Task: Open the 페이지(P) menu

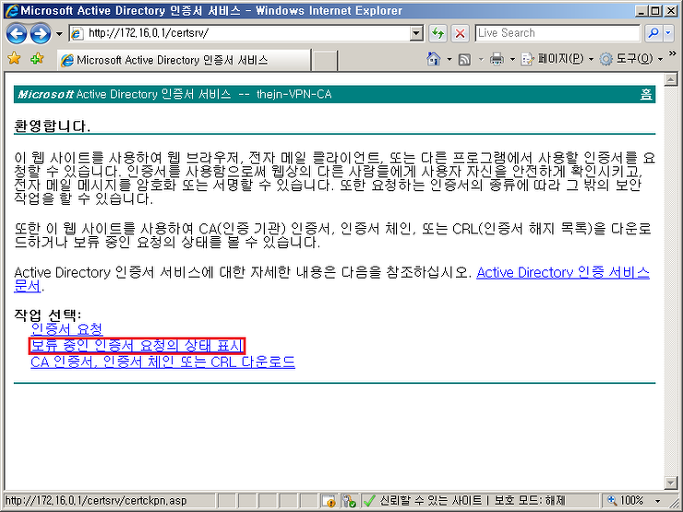Action: point(558,59)
